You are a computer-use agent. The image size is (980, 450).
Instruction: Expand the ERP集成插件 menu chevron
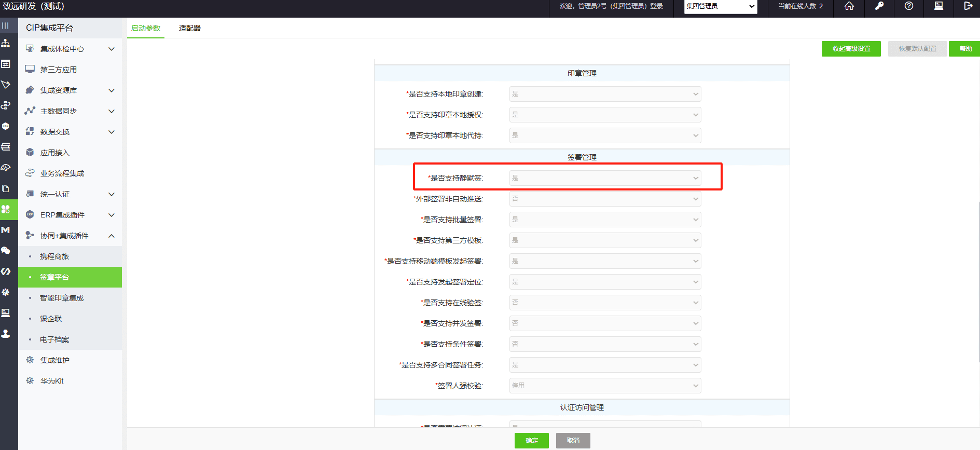(x=112, y=215)
